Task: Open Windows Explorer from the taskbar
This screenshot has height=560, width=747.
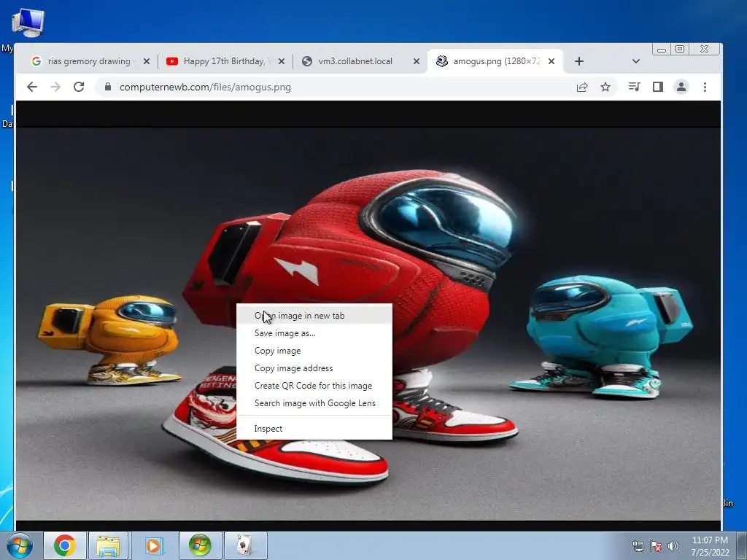Action: (x=108, y=545)
